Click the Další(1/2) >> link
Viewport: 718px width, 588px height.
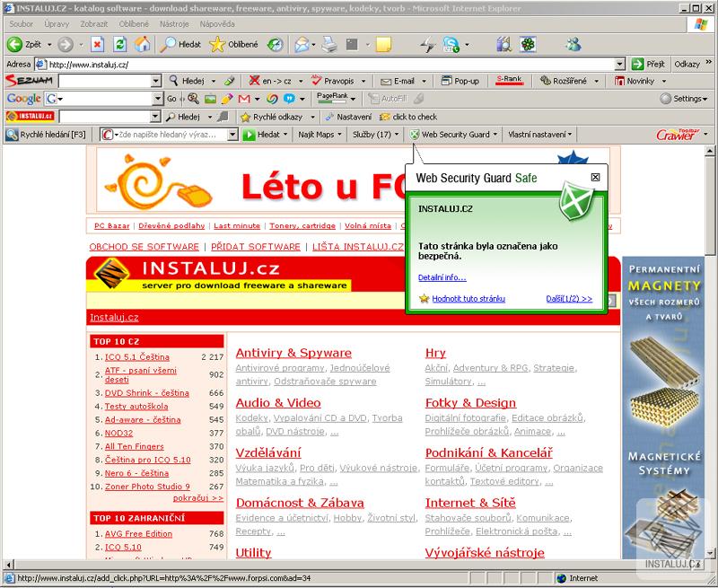[569, 299]
